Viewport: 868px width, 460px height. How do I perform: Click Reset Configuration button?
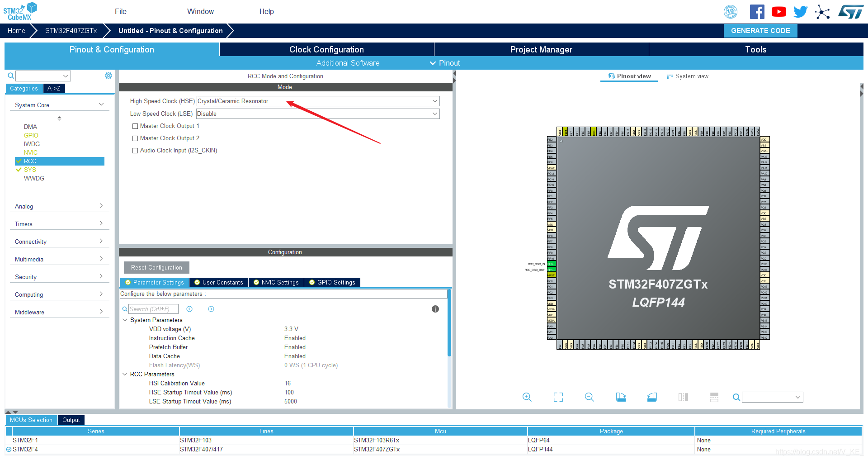[x=156, y=267]
